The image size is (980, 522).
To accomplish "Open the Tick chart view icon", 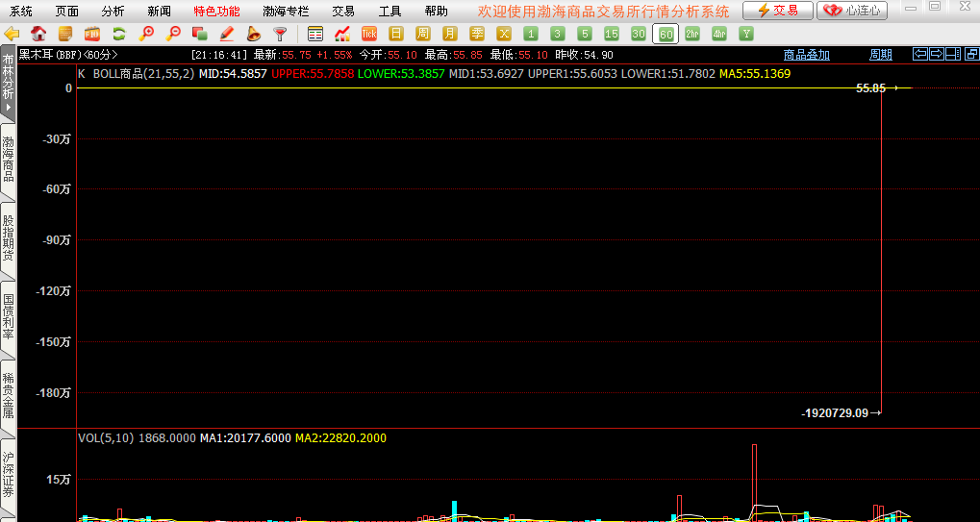I will [368, 34].
